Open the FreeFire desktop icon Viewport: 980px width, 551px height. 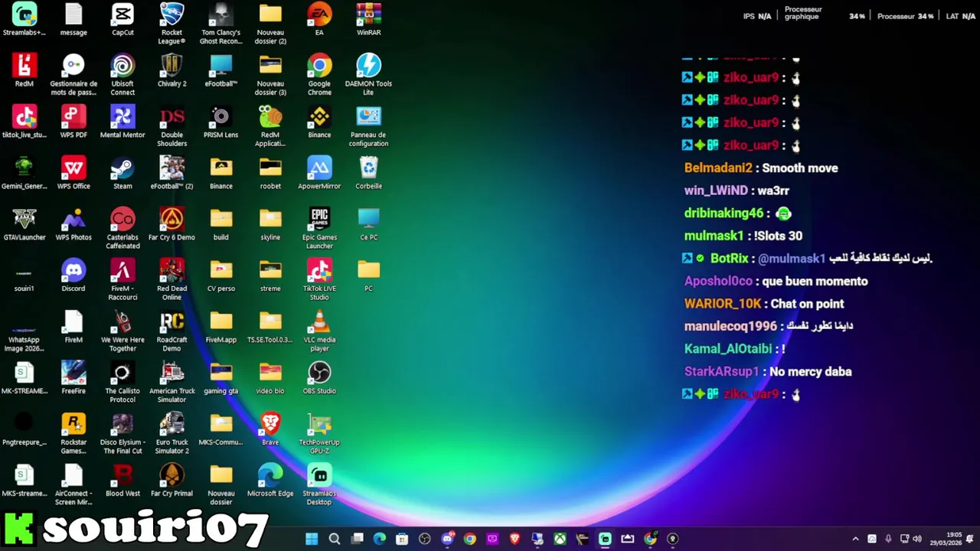pyautogui.click(x=73, y=378)
